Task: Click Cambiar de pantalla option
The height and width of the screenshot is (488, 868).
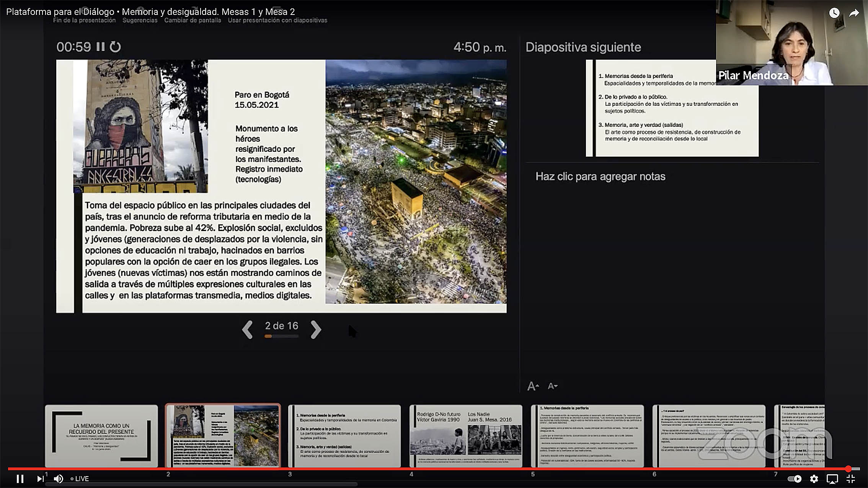Action: (x=193, y=20)
